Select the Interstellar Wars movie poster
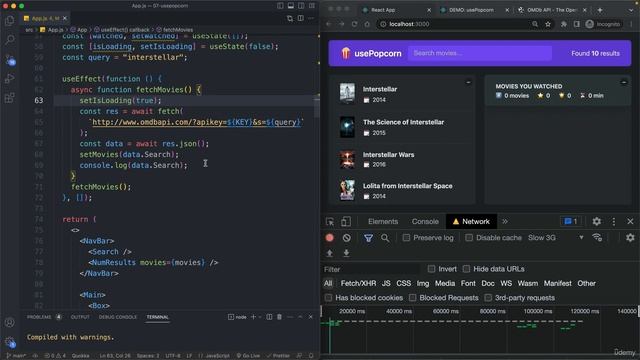The image size is (640, 360). 347,159
